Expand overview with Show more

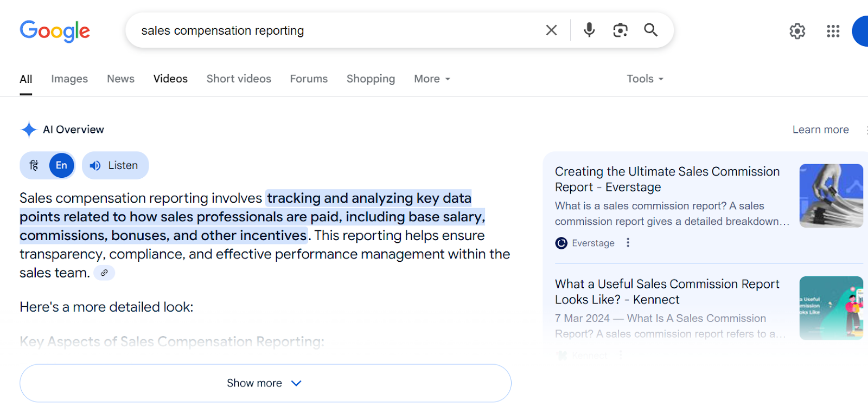tap(265, 383)
